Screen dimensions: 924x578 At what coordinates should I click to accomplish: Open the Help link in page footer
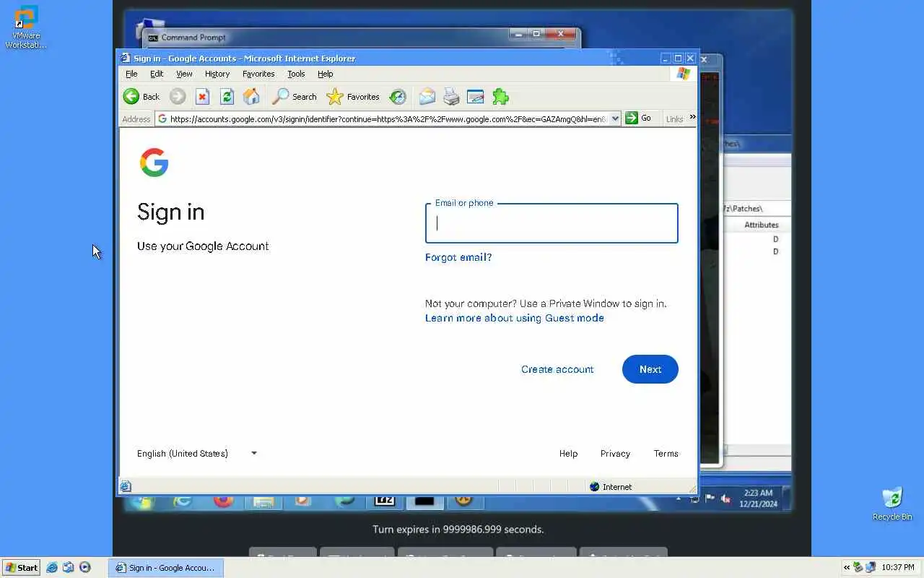coord(568,454)
